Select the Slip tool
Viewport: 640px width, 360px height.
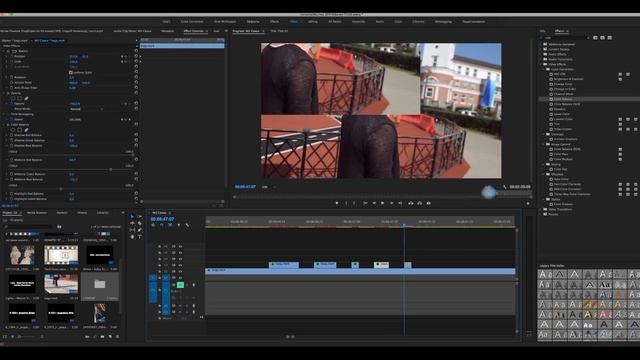[132, 230]
